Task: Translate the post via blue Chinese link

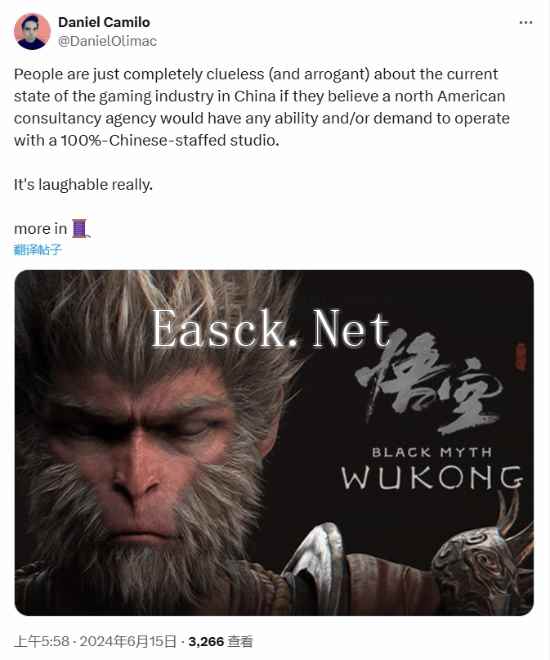Action: pyautogui.click(x=38, y=250)
